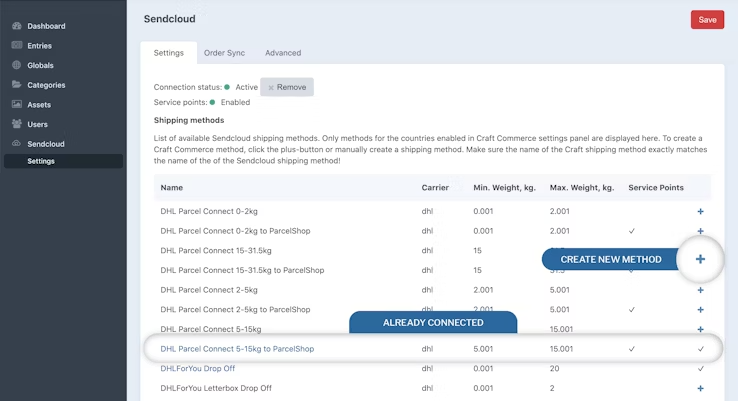738x401 pixels.
Task: Select the Categories folder icon
Action: [16, 85]
